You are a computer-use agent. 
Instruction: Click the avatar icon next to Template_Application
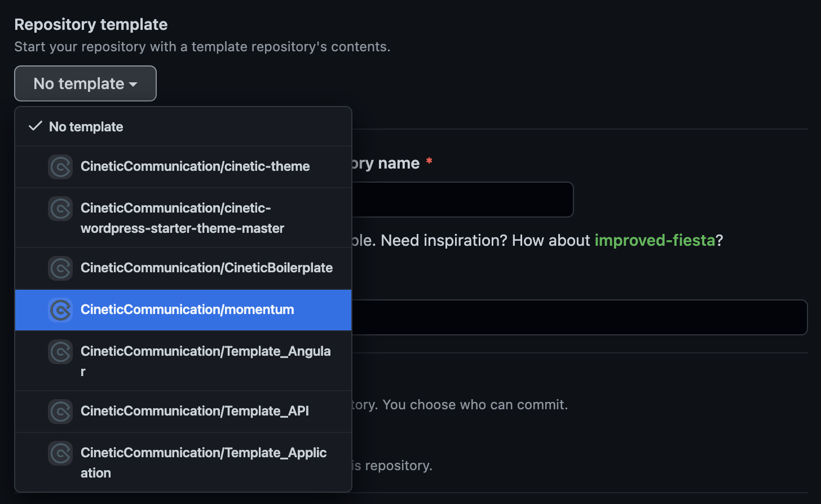[60, 453]
